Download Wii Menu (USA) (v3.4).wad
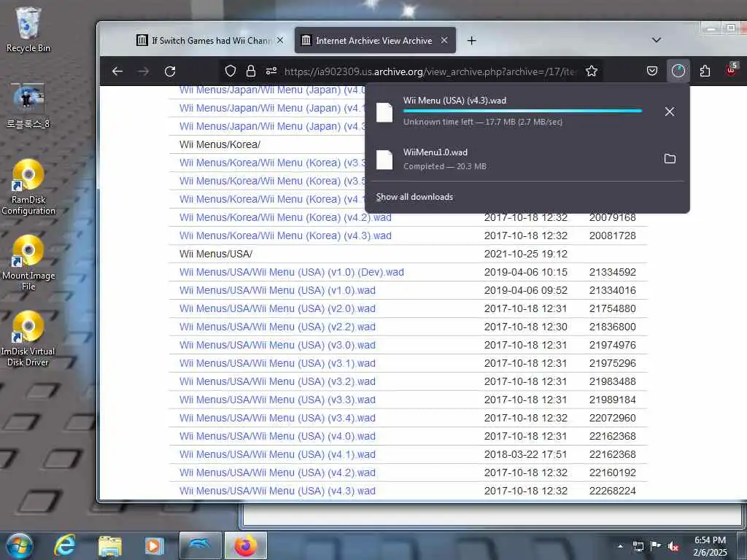This screenshot has height=560, width=747. (277, 418)
